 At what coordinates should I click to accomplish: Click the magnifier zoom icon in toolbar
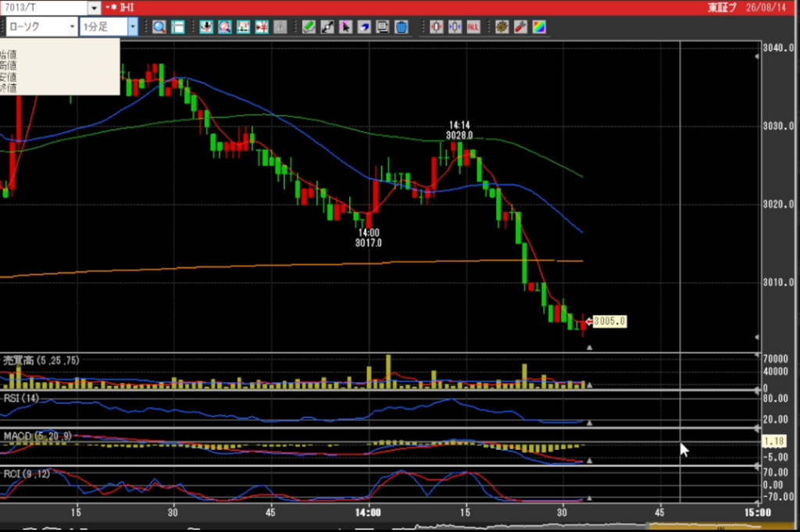click(159, 27)
